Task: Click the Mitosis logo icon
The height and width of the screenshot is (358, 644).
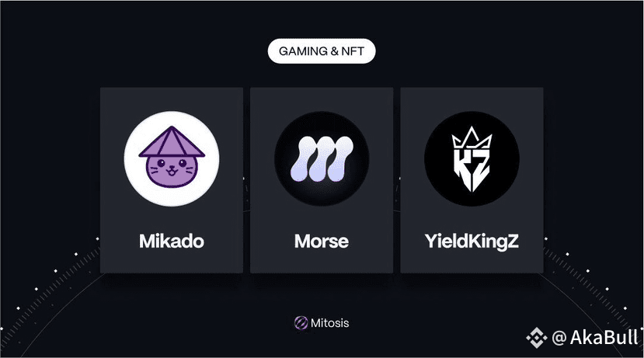Action: 301,323
